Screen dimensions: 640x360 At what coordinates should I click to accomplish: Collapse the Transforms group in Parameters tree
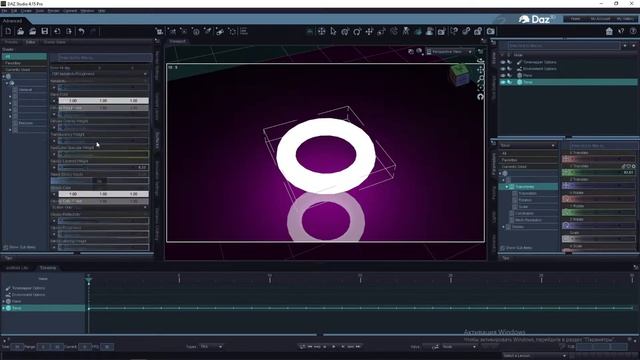click(507, 187)
